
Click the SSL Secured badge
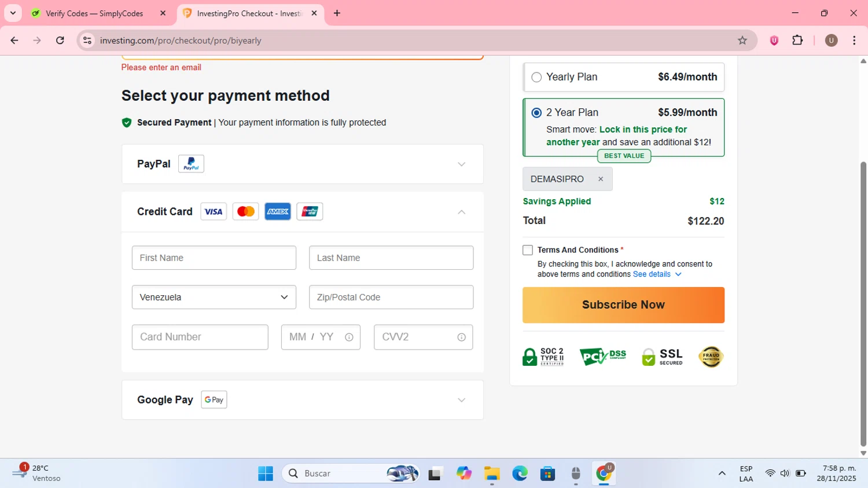pos(663,357)
